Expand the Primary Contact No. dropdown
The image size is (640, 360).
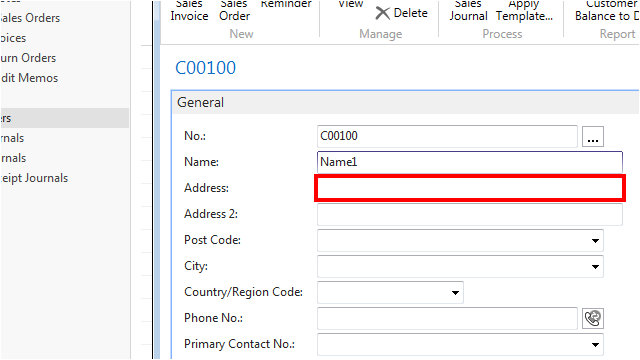click(595, 345)
